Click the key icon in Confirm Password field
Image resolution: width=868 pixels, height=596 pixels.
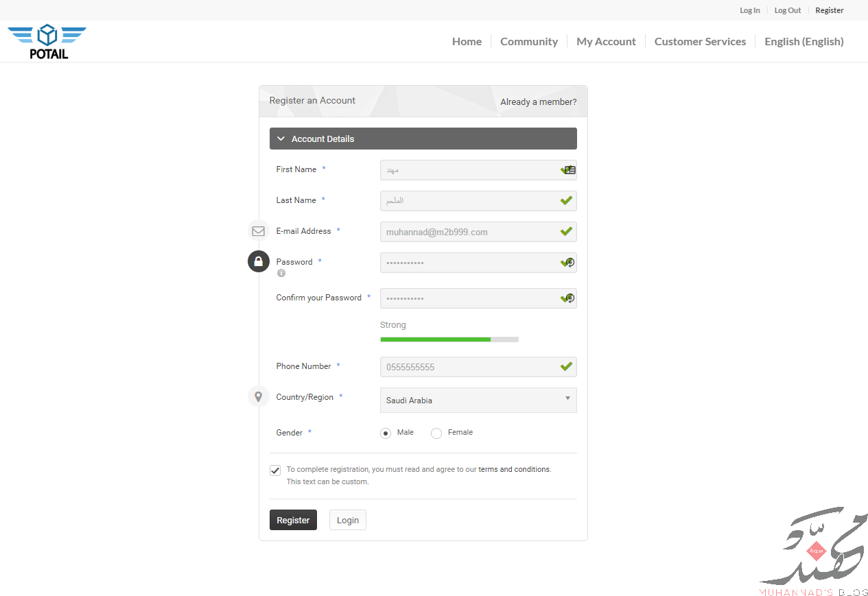point(570,298)
